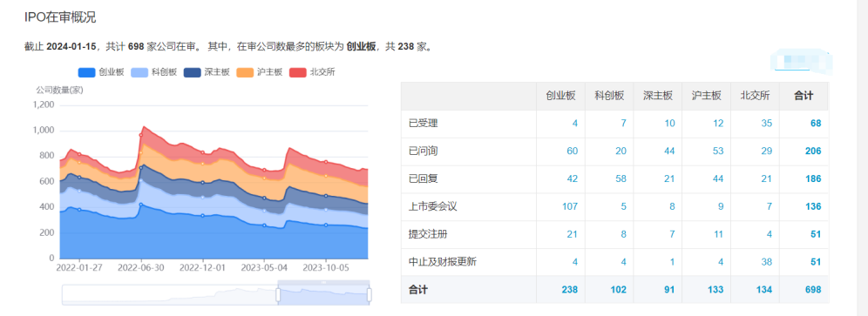The image size is (868, 316).
Task: Click the 2022-06-30 peak data point
Action: 141,134
